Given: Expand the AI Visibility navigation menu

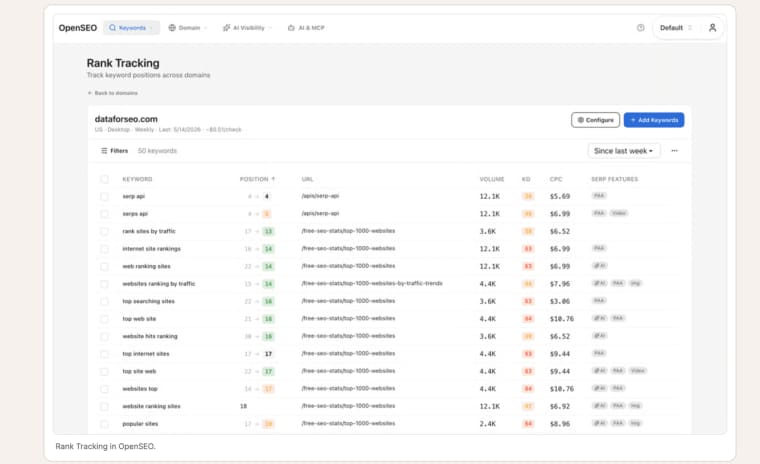Looking at the screenshot, I should [x=247, y=28].
